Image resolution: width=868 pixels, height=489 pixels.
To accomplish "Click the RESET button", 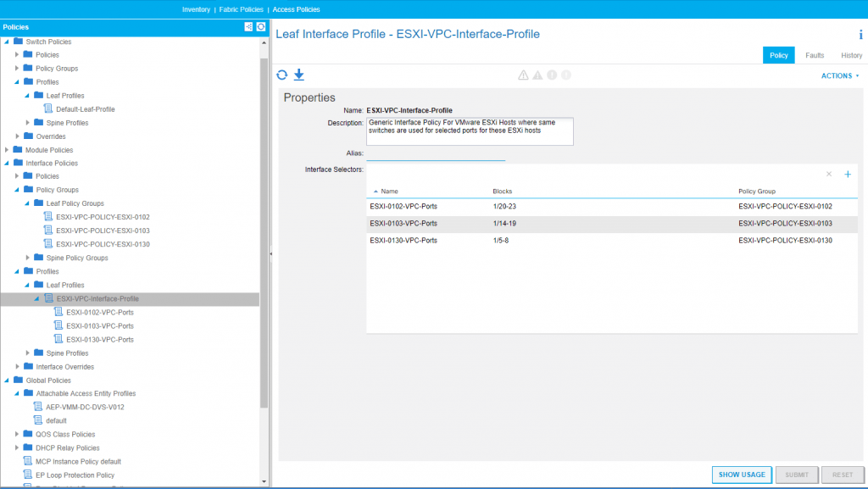I will point(843,475).
